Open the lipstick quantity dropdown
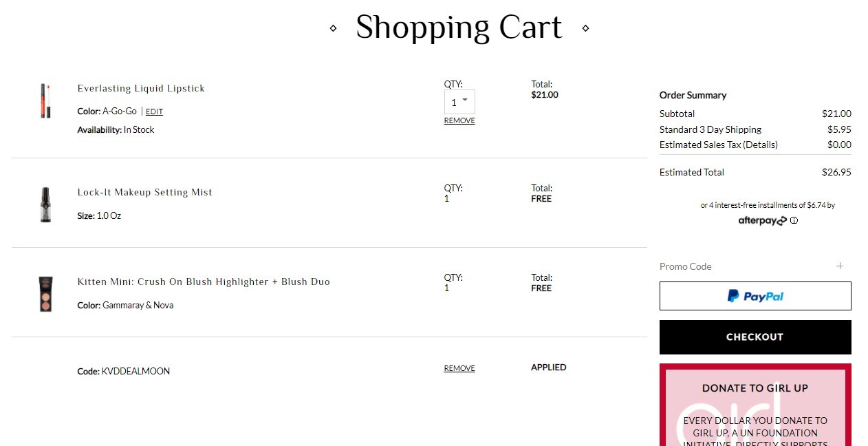 (459, 102)
